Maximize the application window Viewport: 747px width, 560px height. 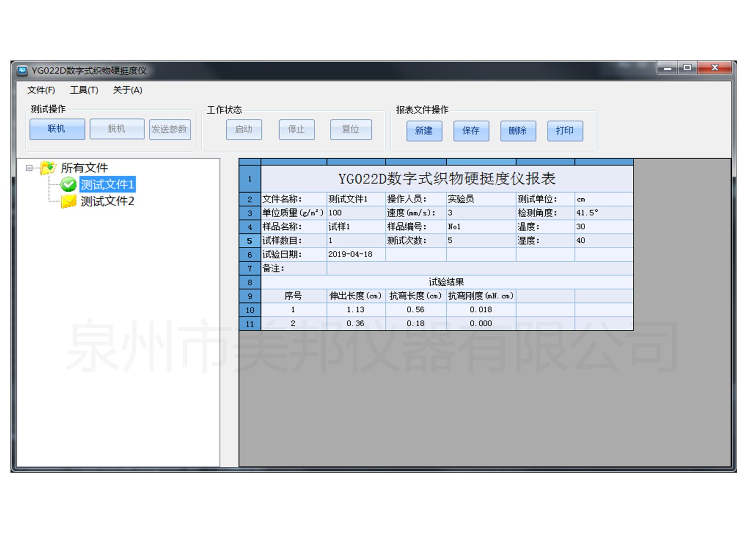687,68
